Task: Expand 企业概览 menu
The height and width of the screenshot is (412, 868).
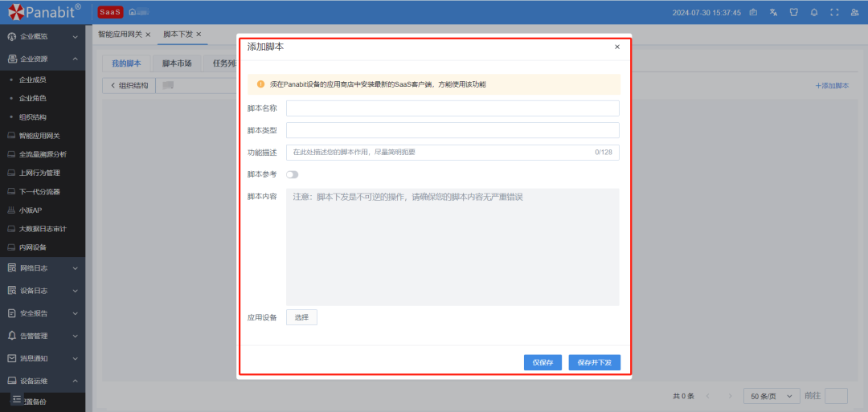Action: click(43, 36)
